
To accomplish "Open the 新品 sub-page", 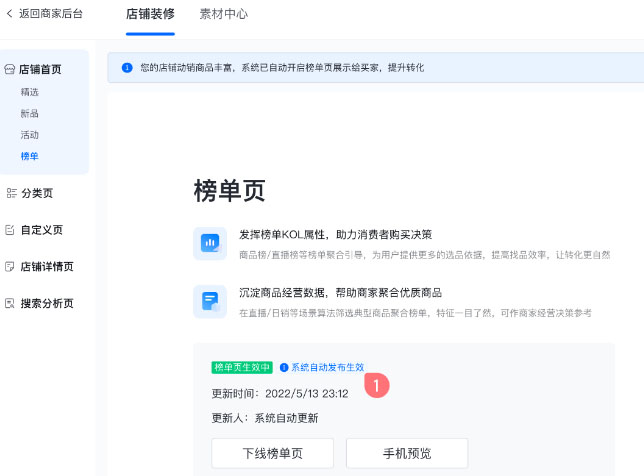I will [x=30, y=113].
